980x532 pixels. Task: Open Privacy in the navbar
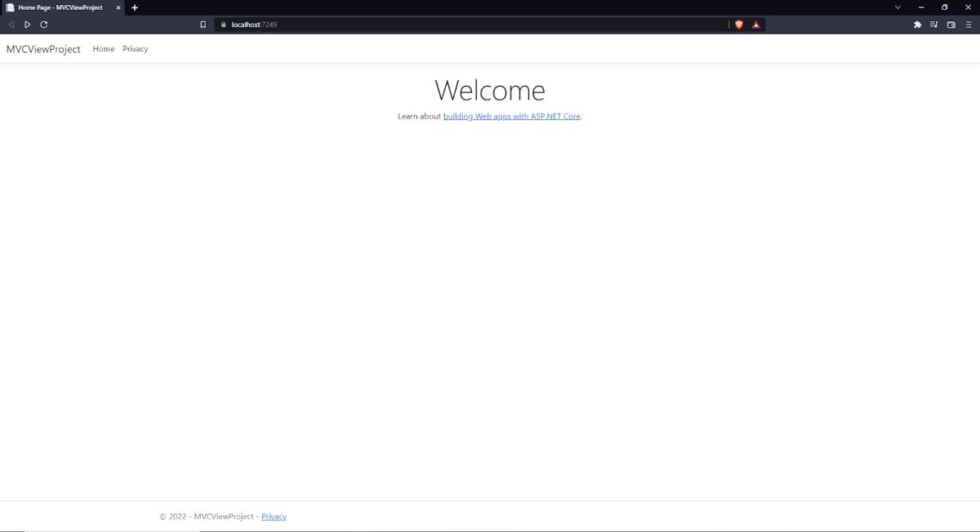[x=136, y=49]
